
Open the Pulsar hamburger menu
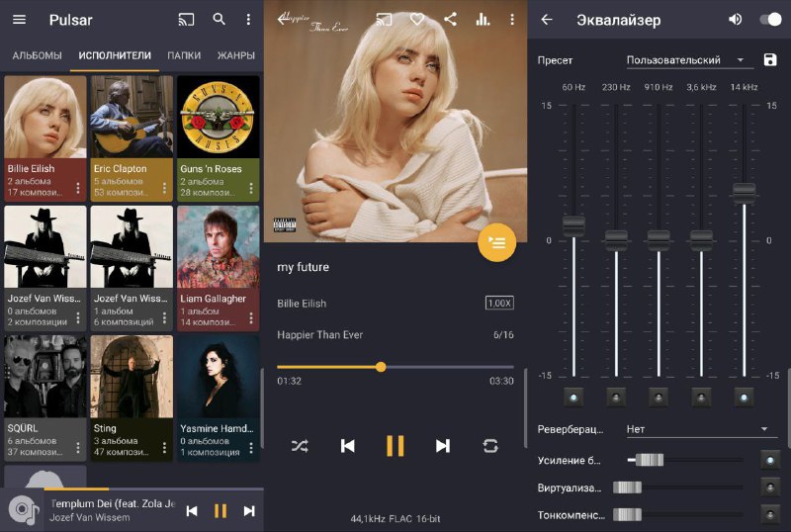[19, 20]
